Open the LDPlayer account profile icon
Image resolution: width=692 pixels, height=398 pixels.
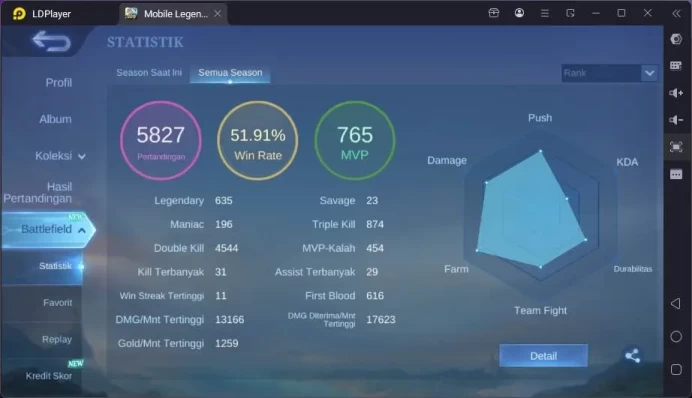(x=519, y=13)
